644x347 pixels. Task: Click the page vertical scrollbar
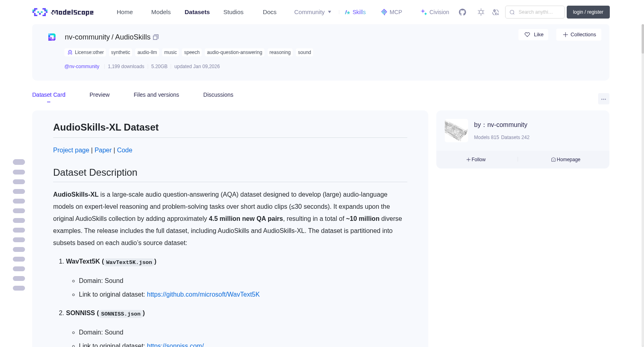(642, 39)
